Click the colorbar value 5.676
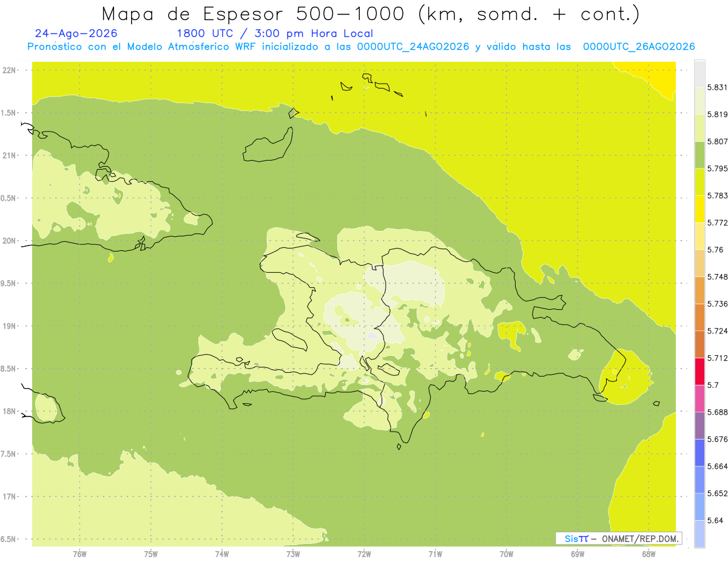Image resolution: width=728 pixels, height=562 pixels. coord(717,440)
